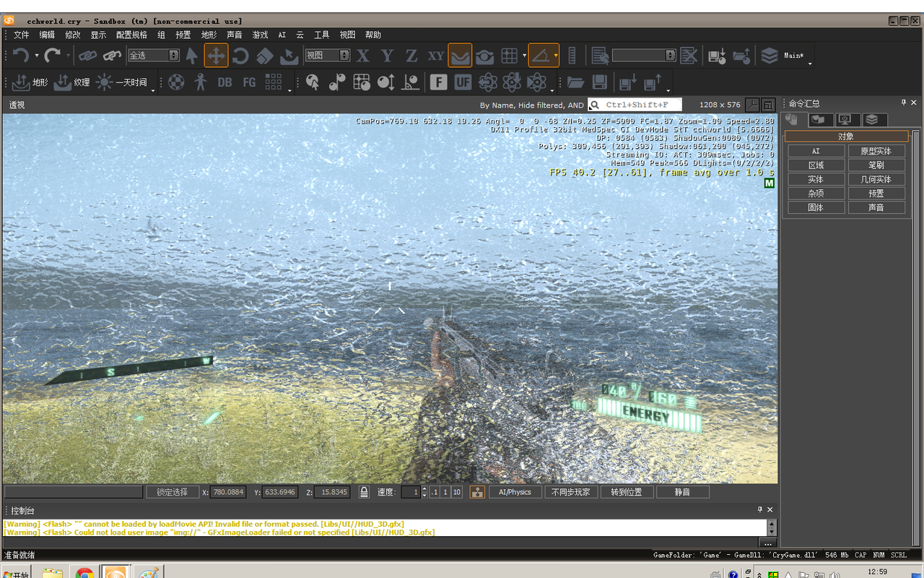
Task: Click the dotted grid icon beside FG
Action: pos(274,82)
